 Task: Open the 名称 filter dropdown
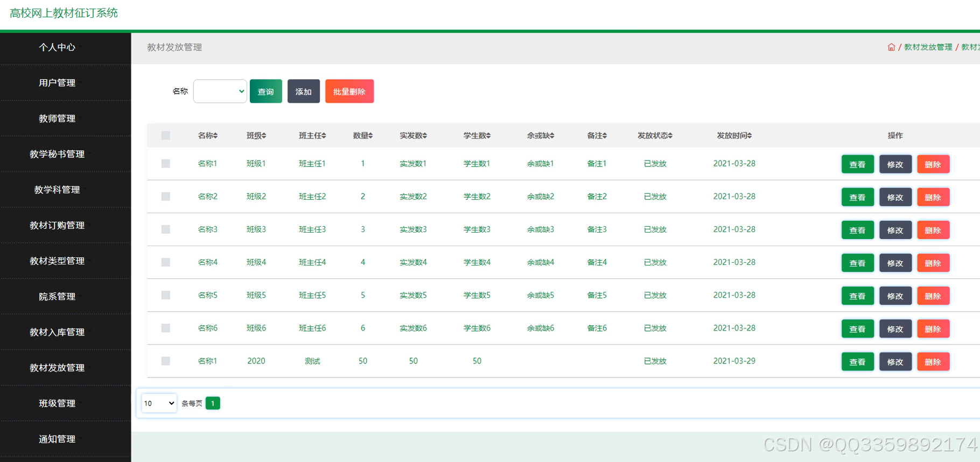[x=220, y=92]
